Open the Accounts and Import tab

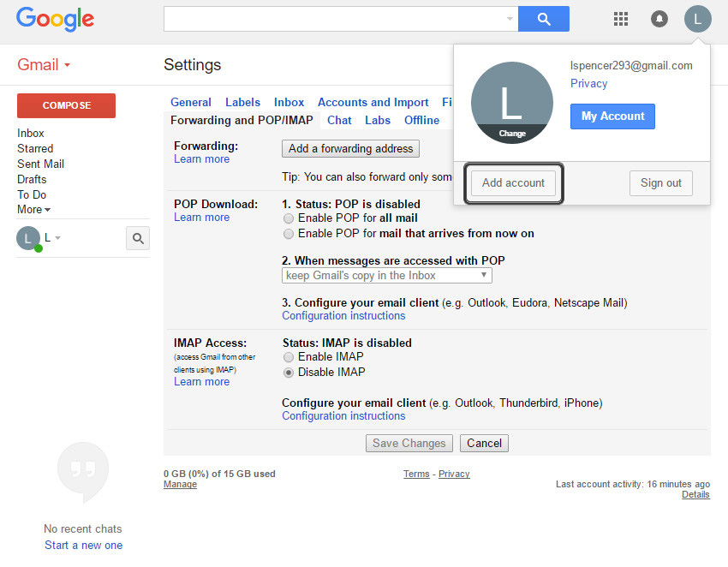click(x=373, y=102)
